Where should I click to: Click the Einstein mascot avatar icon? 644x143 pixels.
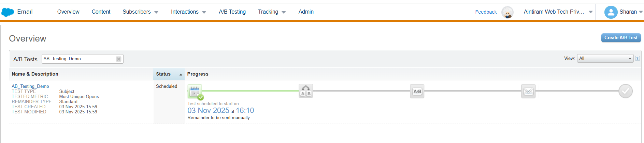507,12
